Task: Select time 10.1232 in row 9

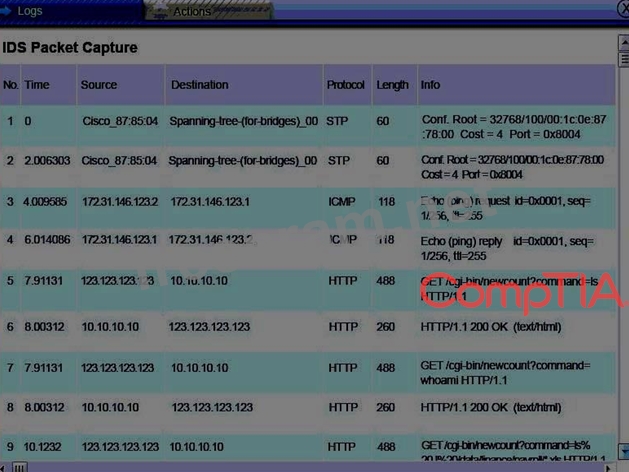Action: [42, 447]
